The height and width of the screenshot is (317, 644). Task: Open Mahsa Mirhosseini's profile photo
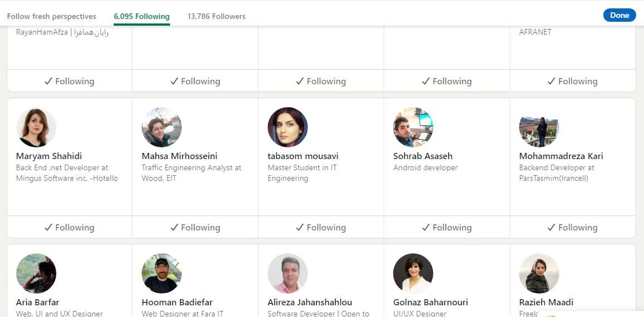coord(162,127)
